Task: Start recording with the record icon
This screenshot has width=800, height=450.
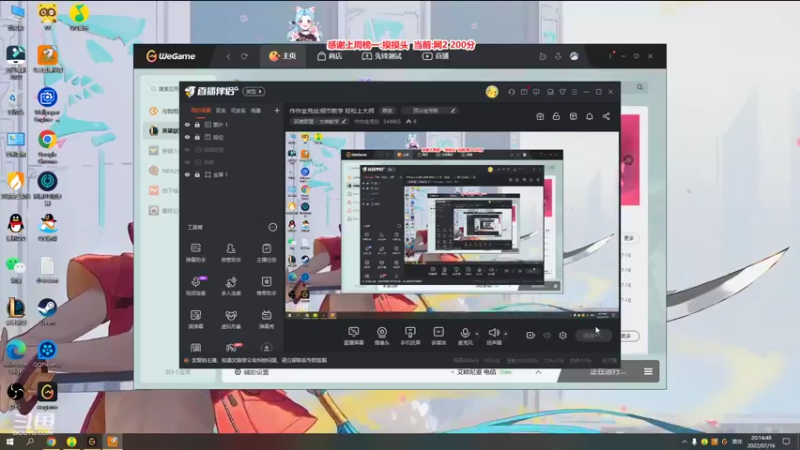Action: 531,335
